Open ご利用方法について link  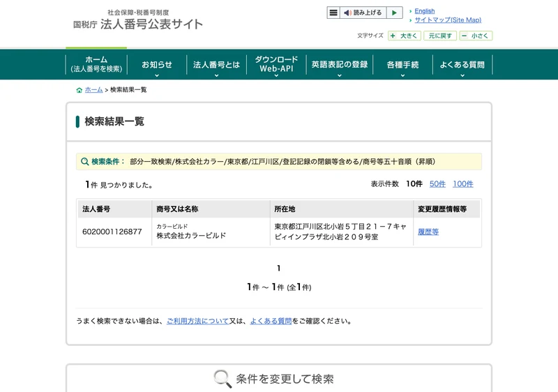point(198,321)
